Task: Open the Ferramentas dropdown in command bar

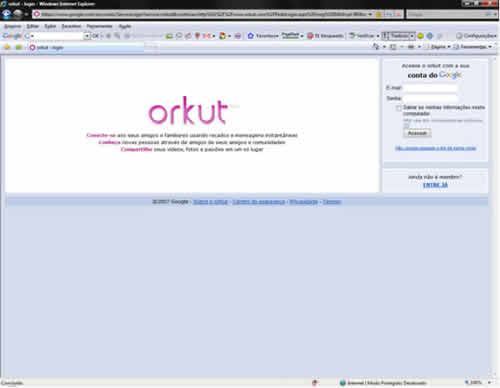Action: 472,47
